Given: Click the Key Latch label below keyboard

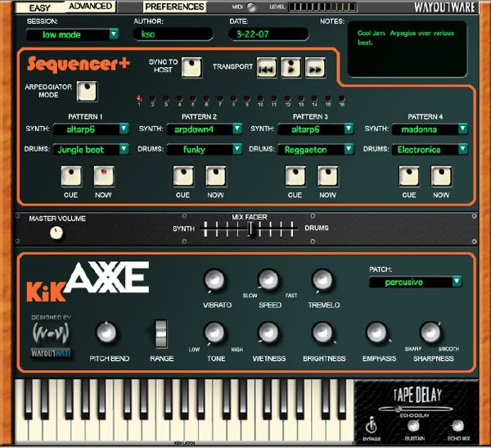Looking at the screenshot, I should pos(184,443).
